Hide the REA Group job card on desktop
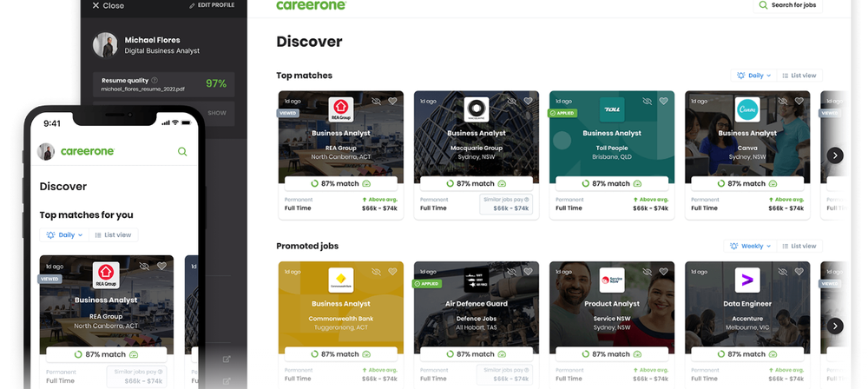Screen dimensions: 868x389 pyautogui.click(x=377, y=102)
